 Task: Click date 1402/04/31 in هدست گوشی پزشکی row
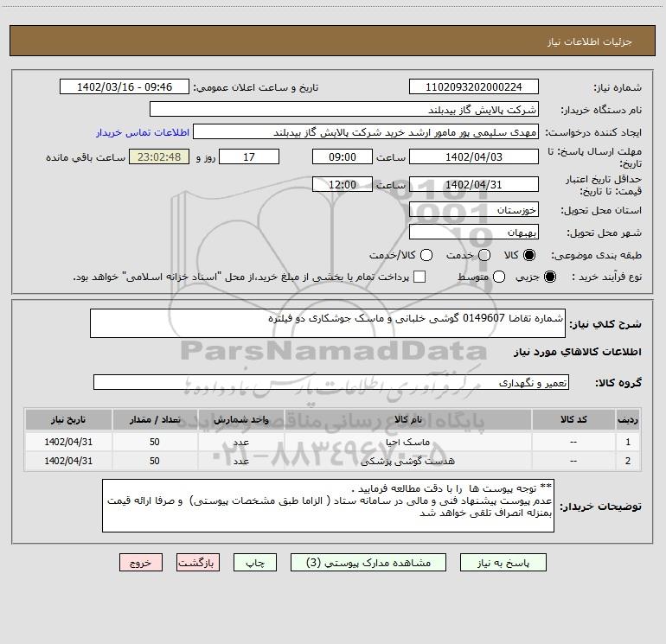[68, 461]
